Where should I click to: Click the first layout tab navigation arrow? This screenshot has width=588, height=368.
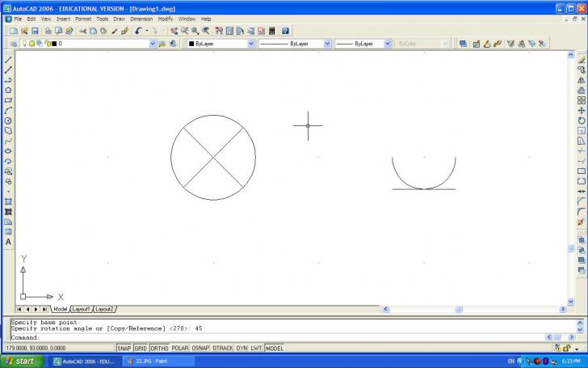[x=19, y=309]
